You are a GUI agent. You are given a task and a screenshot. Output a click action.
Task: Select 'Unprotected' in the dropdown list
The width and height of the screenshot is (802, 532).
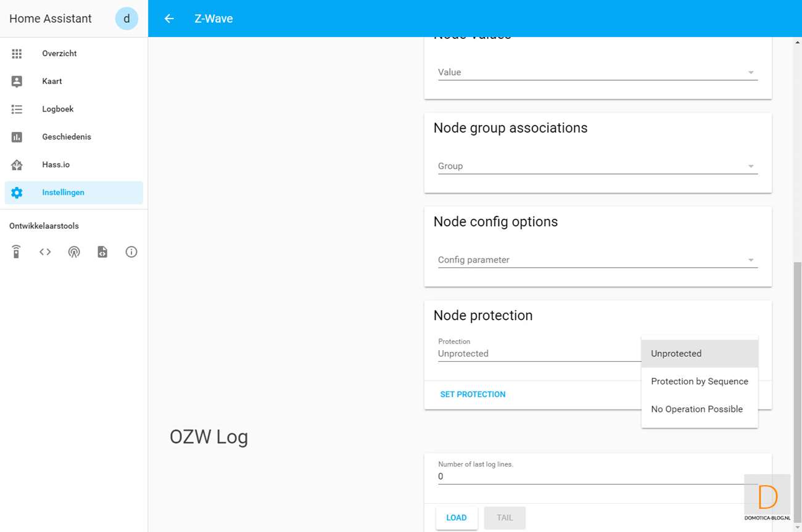coord(676,353)
